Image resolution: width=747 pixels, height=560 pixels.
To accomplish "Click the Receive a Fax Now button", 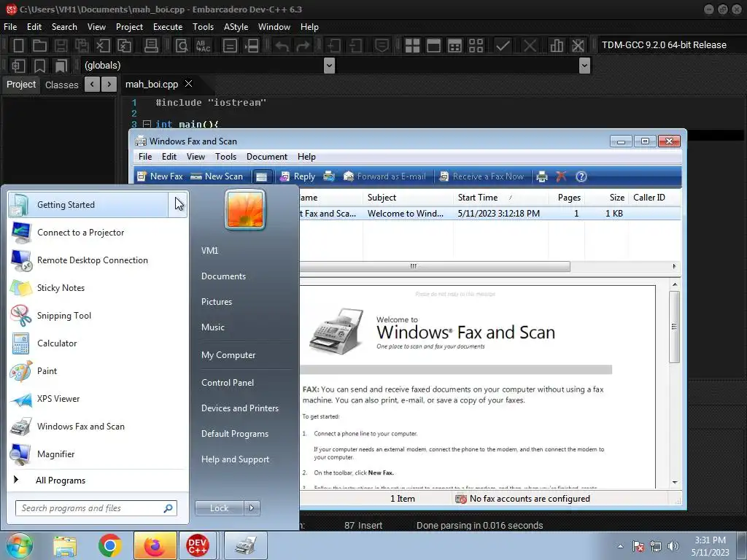I will pos(481,176).
